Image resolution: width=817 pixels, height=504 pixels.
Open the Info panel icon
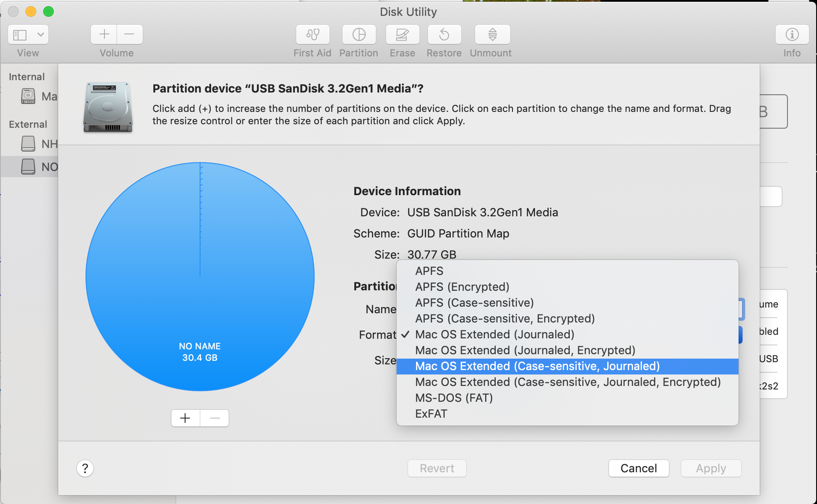point(792,34)
